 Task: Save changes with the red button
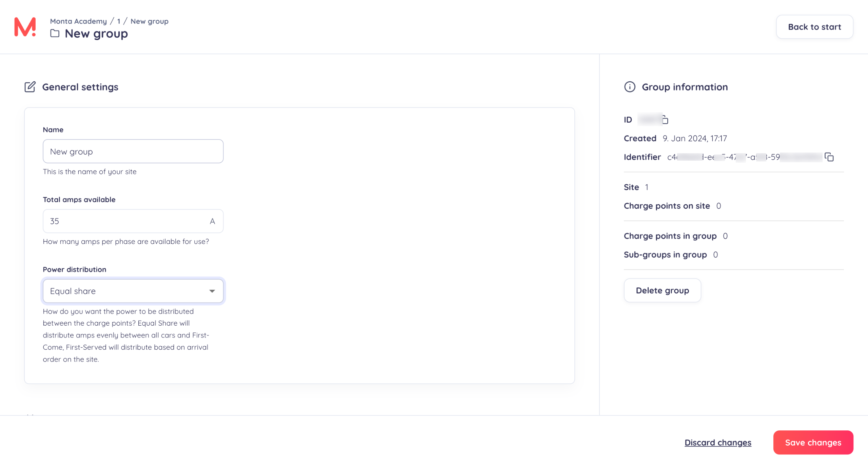tap(813, 442)
